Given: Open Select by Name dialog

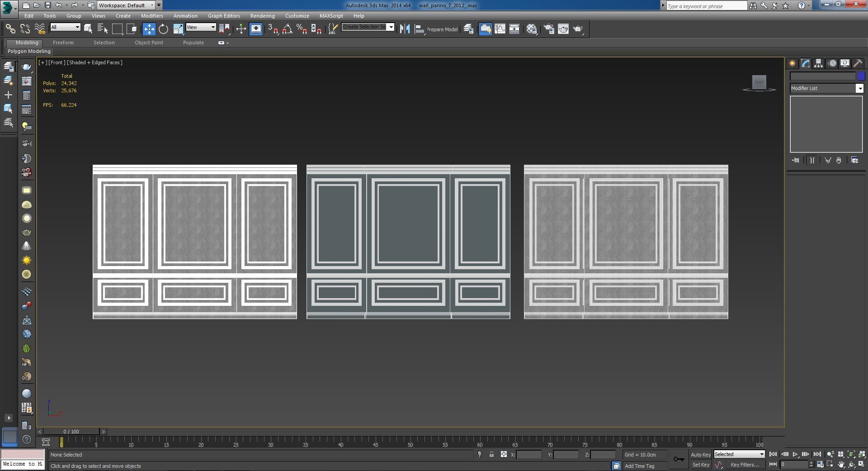Looking at the screenshot, I should tap(103, 29).
